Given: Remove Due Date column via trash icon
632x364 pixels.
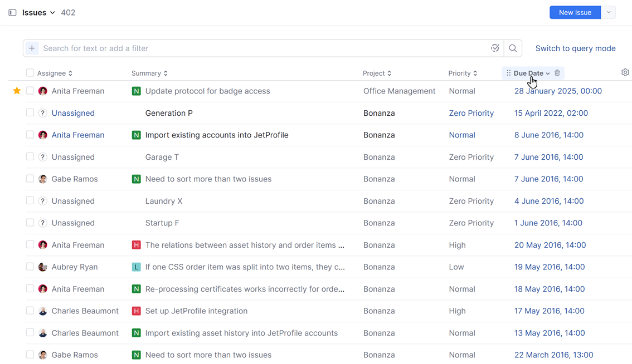Looking at the screenshot, I should click(557, 73).
